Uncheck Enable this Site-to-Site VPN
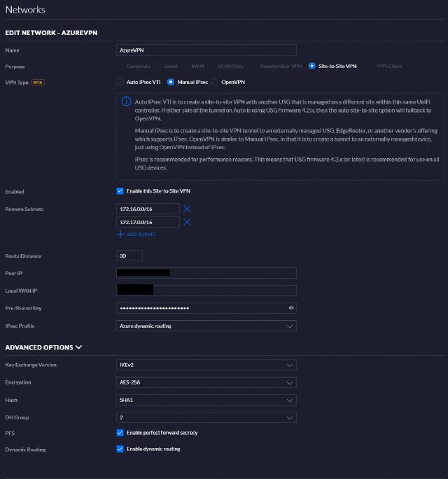This screenshot has width=448, height=479. tap(120, 191)
